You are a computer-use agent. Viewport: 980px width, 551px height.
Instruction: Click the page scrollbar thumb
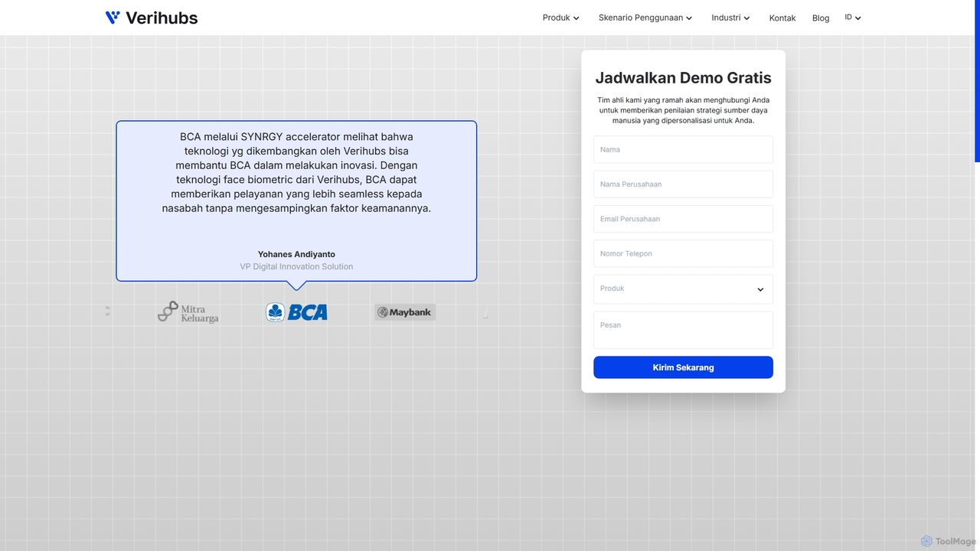click(977, 81)
